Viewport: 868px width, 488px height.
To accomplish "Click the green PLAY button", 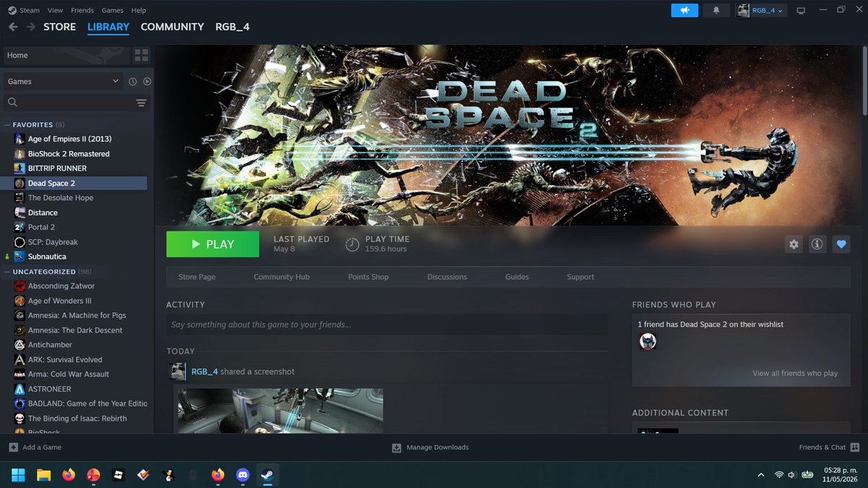I will coord(213,244).
